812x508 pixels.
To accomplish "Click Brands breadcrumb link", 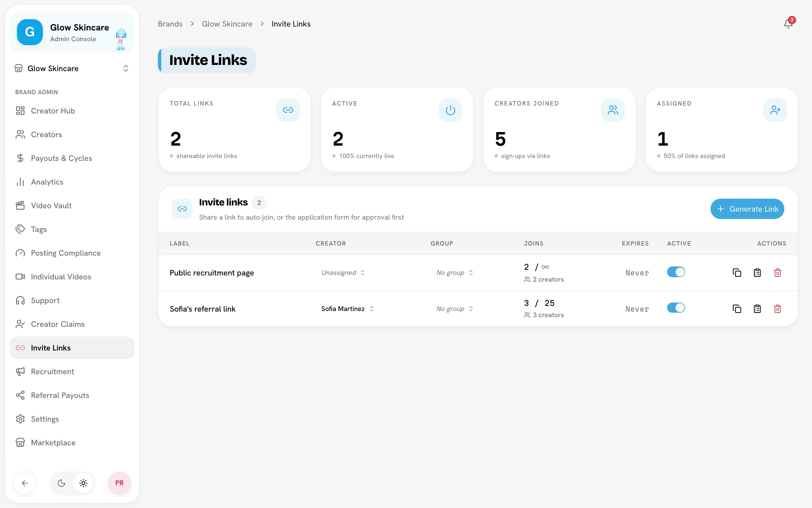I will click(170, 24).
